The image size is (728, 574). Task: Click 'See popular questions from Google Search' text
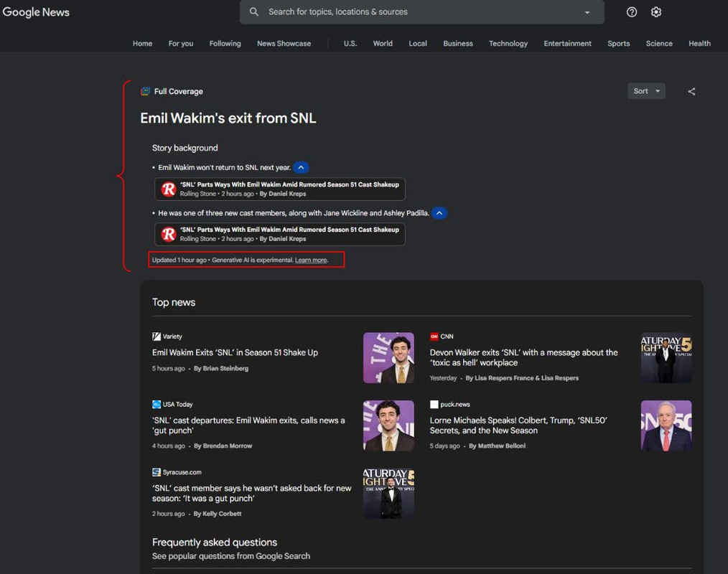point(230,556)
